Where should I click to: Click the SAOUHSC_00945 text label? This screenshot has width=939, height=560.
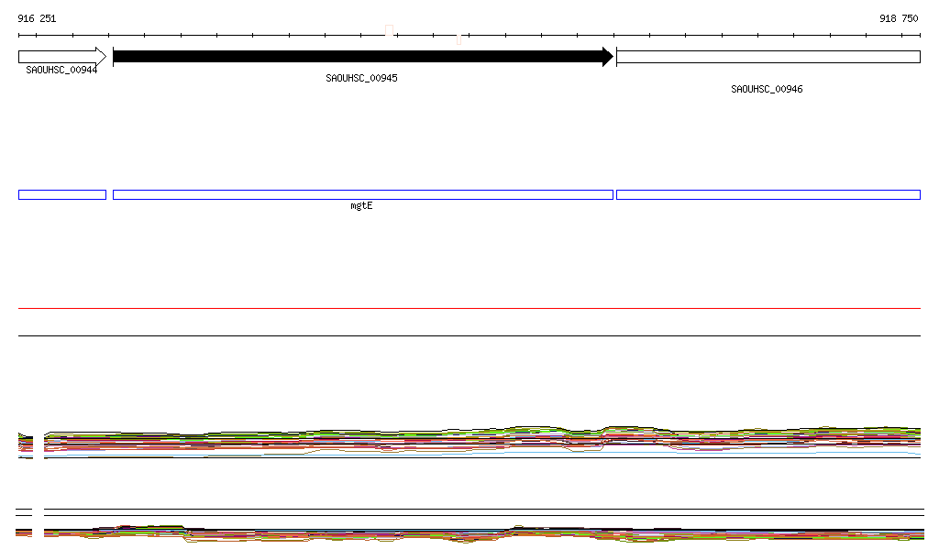361,78
